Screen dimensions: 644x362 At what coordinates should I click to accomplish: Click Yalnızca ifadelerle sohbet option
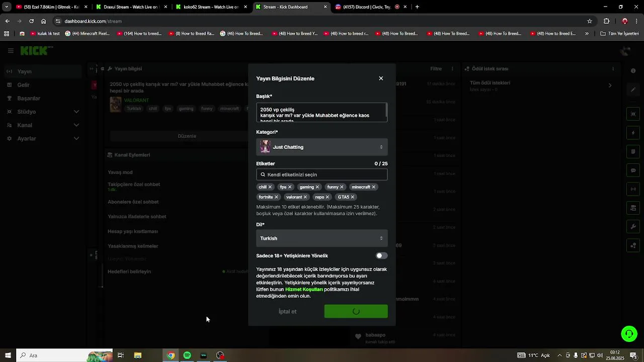click(x=137, y=217)
